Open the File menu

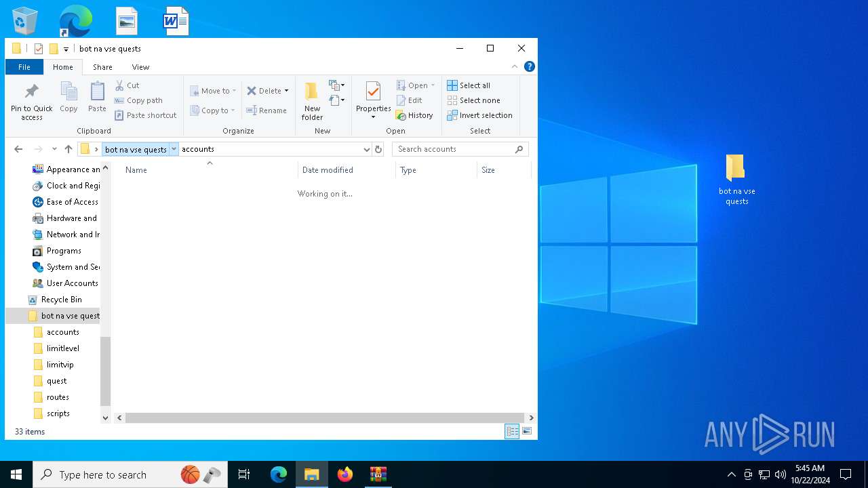[x=24, y=67]
